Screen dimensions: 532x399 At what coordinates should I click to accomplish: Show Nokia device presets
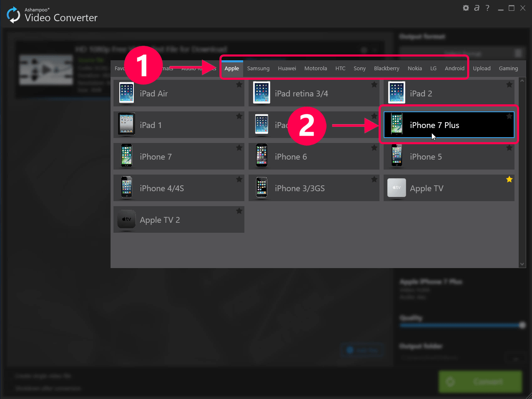(415, 69)
